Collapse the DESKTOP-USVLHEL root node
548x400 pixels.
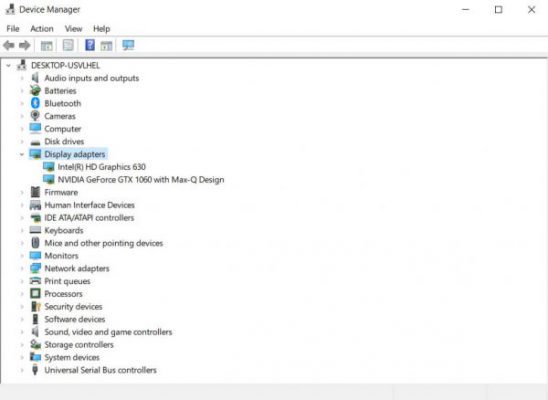click(9, 65)
